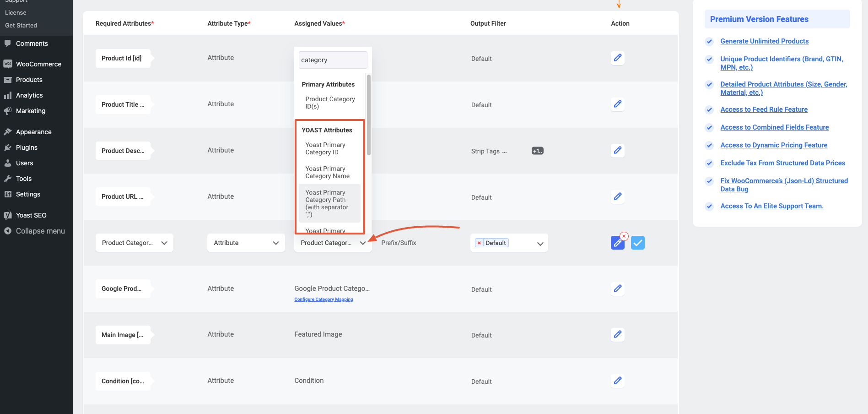Image resolution: width=868 pixels, height=414 pixels.
Task: Click the Product Id [id] attribute label
Action: point(123,58)
